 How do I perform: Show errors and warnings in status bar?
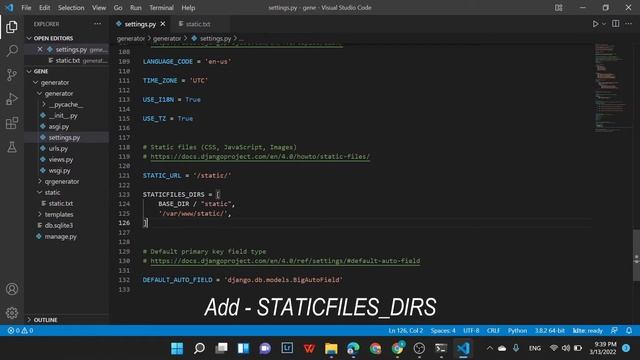point(20,330)
